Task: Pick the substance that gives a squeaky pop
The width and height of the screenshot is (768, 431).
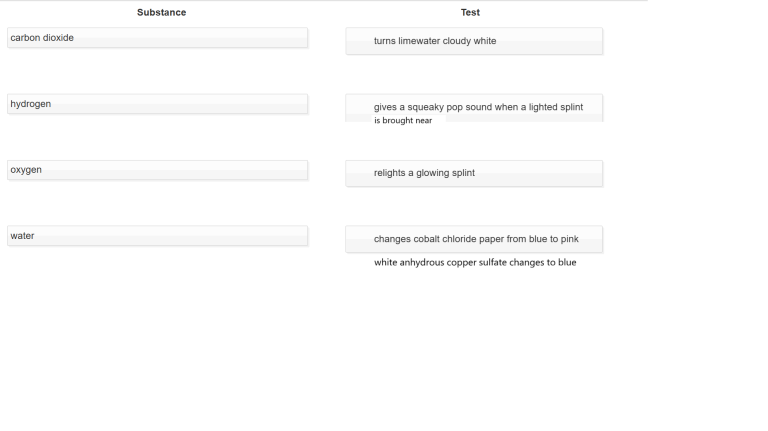Action: [157, 104]
